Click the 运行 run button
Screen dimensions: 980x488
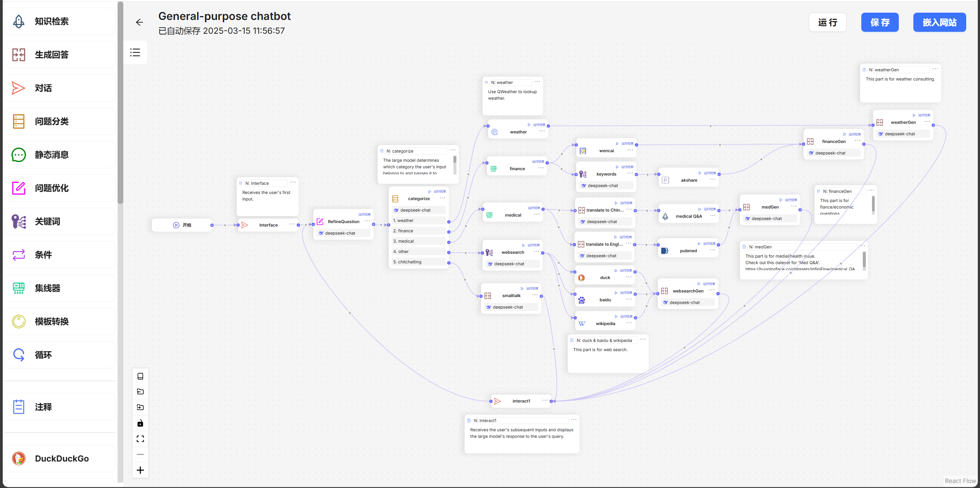pyautogui.click(x=827, y=23)
